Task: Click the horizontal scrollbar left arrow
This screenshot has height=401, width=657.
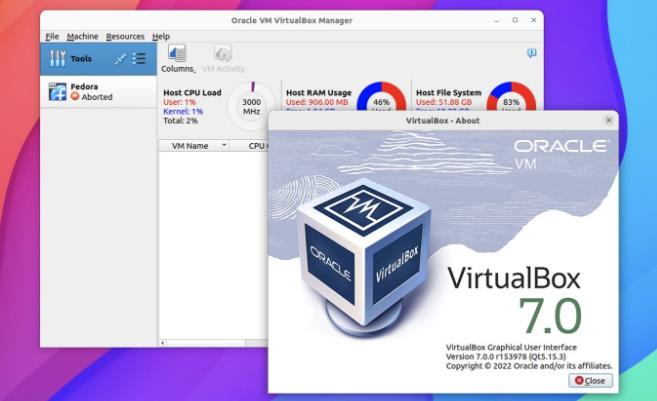Action: click(x=163, y=343)
